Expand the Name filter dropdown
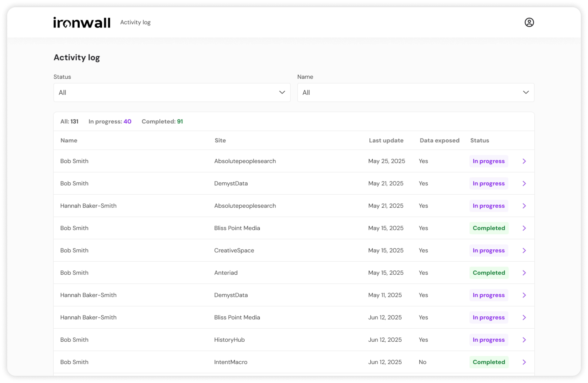 [416, 93]
